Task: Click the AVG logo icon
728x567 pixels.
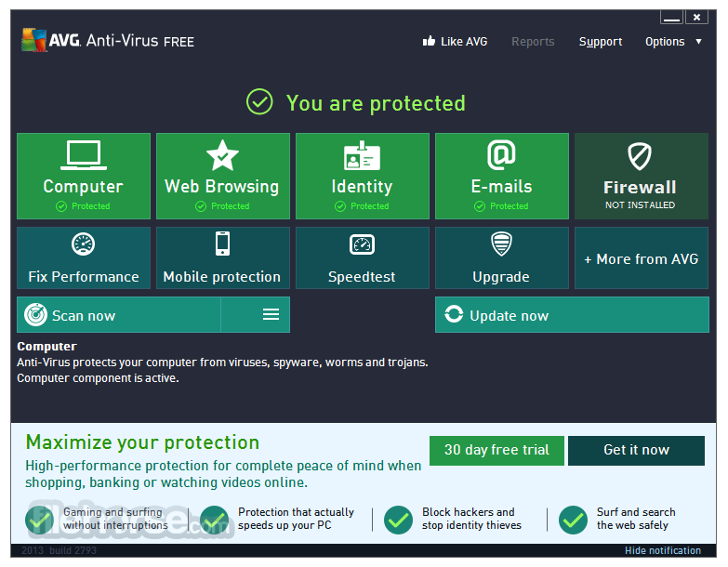Action: pos(33,40)
